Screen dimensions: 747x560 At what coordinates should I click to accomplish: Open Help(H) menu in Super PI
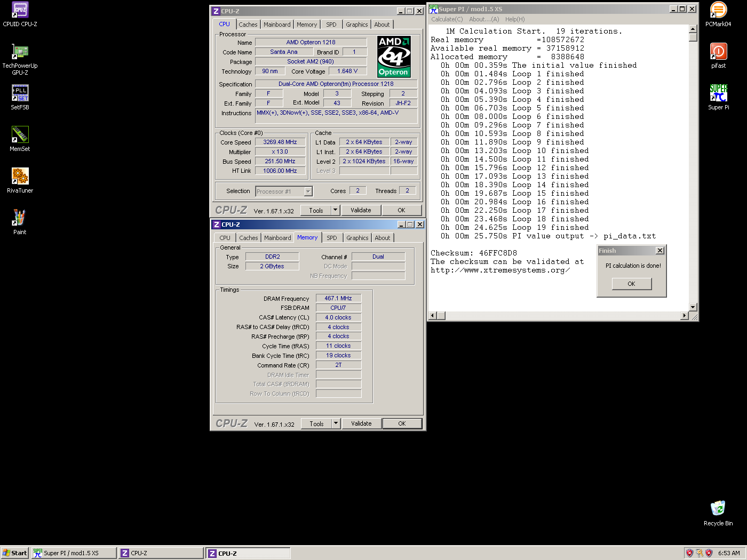pyautogui.click(x=515, y=19)
